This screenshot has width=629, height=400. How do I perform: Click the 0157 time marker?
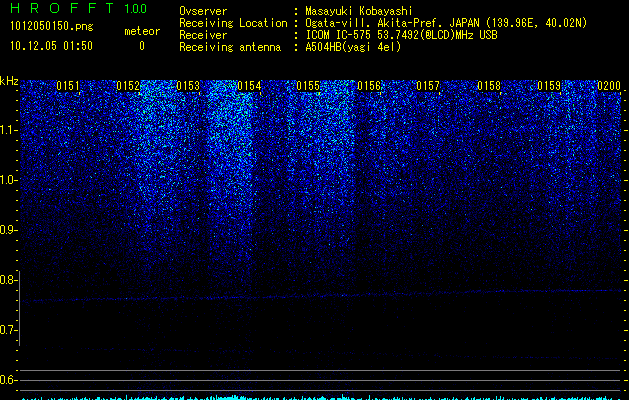point(428,86)
